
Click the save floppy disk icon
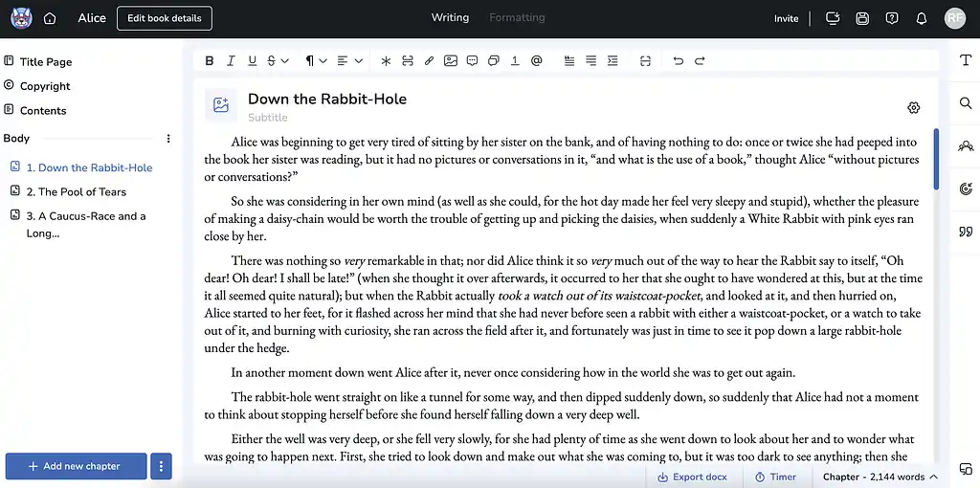point(862,18)
